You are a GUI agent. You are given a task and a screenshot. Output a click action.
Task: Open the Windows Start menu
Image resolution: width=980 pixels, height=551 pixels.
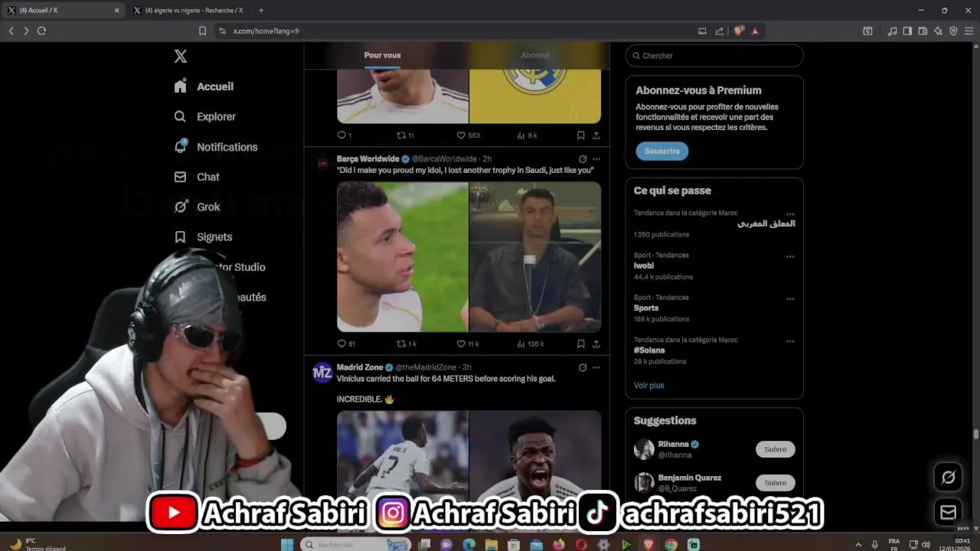pos(287,544)
